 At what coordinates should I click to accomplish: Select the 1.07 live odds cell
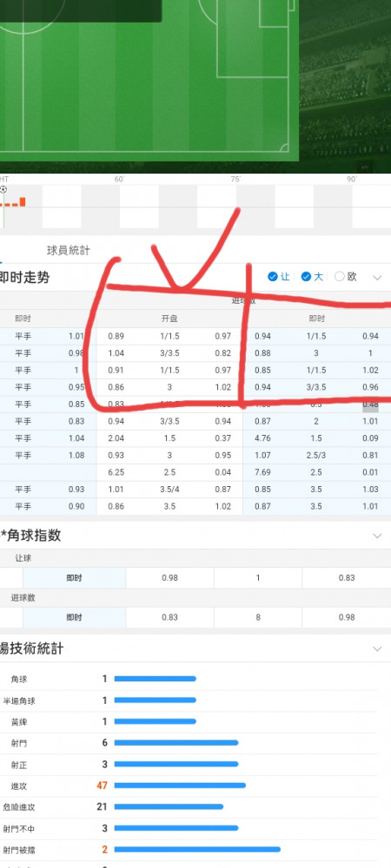point(262,456)
